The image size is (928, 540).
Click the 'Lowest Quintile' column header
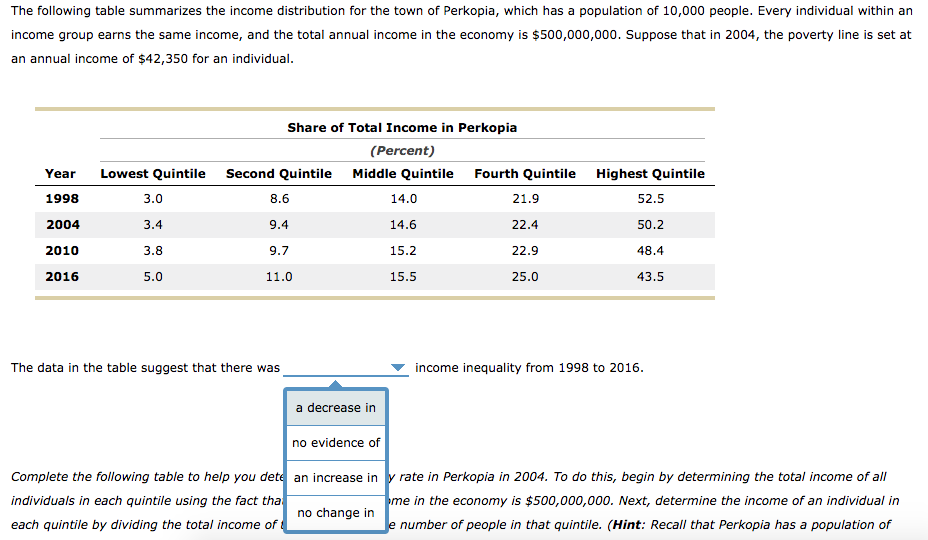pyautogui.click(x=153, y=173)
